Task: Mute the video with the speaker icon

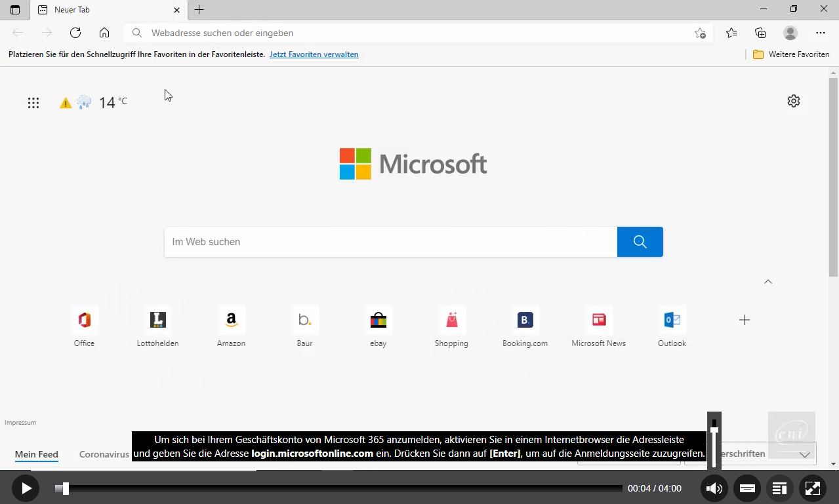Action: point(714,488)
